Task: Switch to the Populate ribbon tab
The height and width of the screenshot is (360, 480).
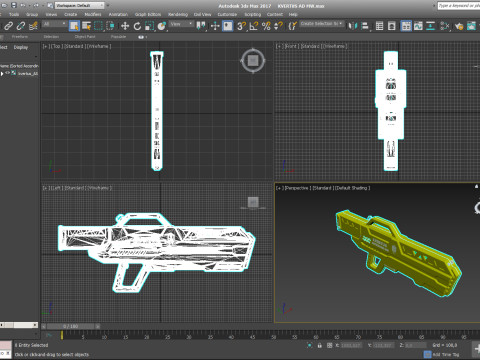Action: pos(118,37)
